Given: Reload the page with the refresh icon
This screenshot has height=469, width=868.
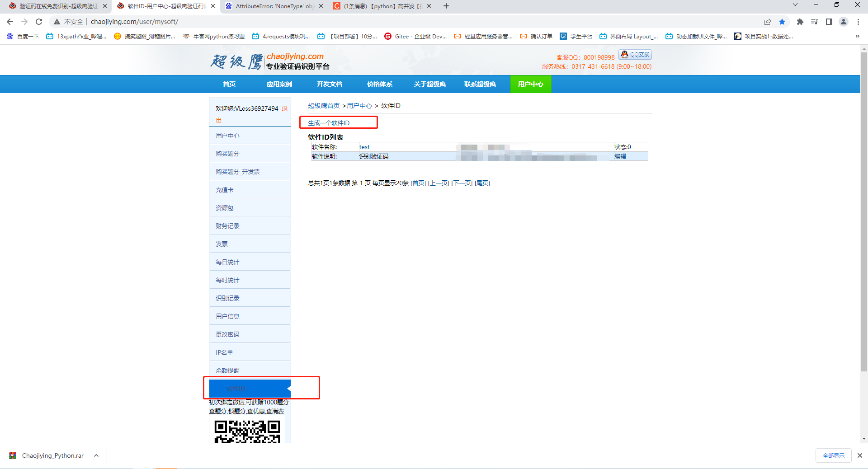Looking at the screenshot, I should point(39,22).
